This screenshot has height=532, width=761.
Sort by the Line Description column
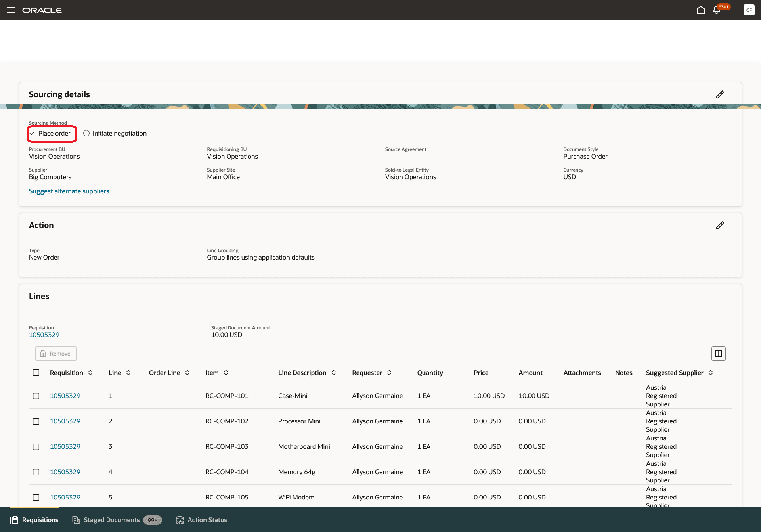click(334, 373)
